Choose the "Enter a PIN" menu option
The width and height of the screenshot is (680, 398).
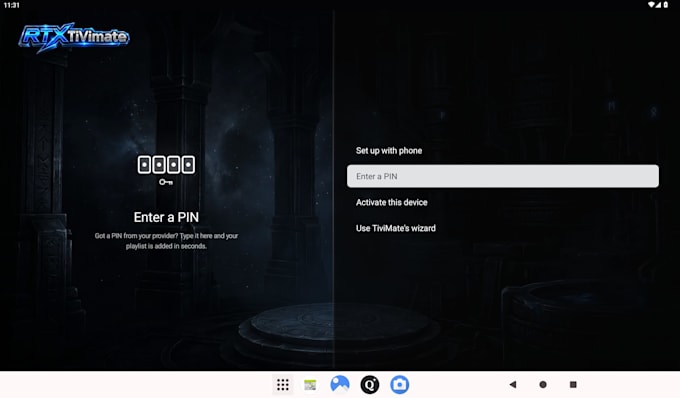pyautogui.click(x=503, y=176)
